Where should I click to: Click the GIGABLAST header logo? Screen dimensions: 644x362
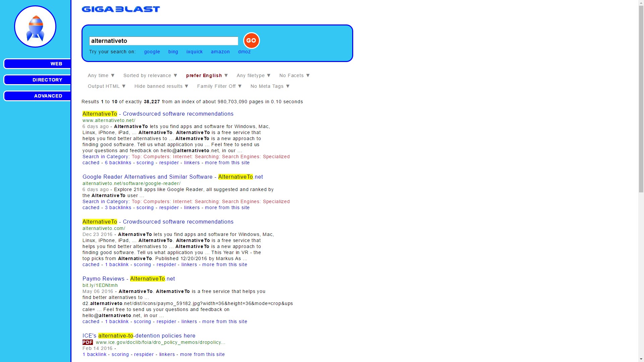pyautogui.click(x=121, y=9)
